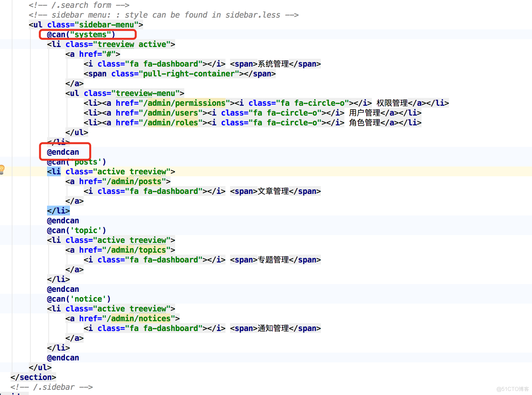532x395 pixels.
Task: Click the ul class="sidebar-menu" opening tag
Action: (x=86, y=25)
